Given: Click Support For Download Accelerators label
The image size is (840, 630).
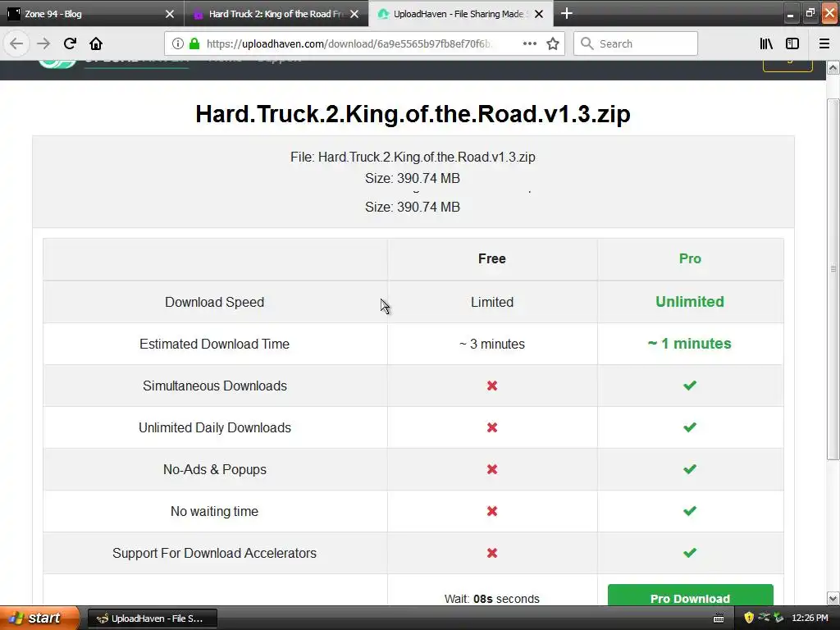Looking at the screenshot, I should click(x=214, y=553).
